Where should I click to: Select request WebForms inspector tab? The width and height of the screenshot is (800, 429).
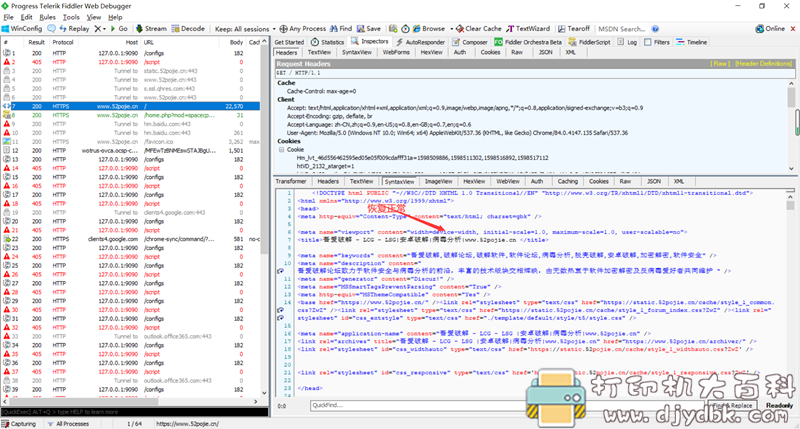point(396,52)
